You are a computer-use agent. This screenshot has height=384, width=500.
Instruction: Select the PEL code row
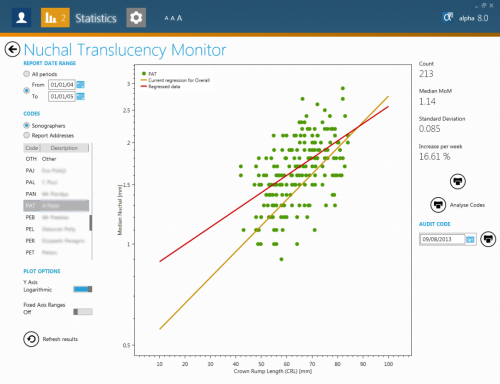click(56, 229)
